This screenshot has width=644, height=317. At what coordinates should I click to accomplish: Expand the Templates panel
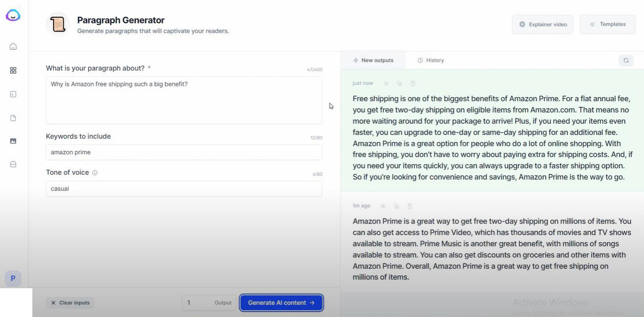608,24
